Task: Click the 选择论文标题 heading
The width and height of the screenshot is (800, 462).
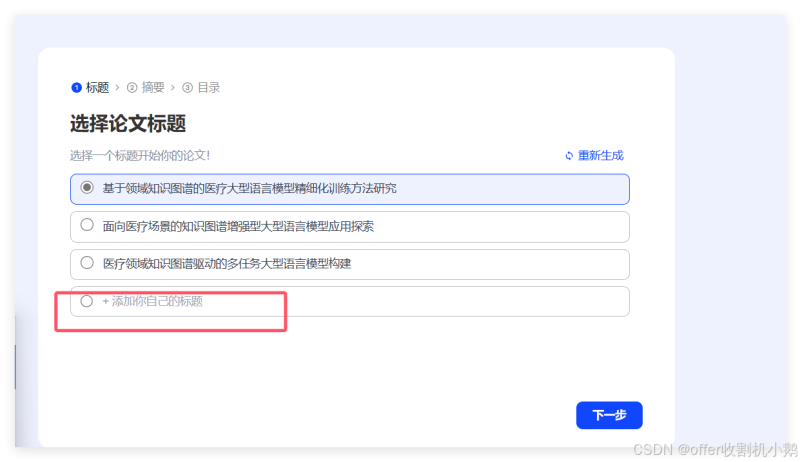Action: click(128, 124)
